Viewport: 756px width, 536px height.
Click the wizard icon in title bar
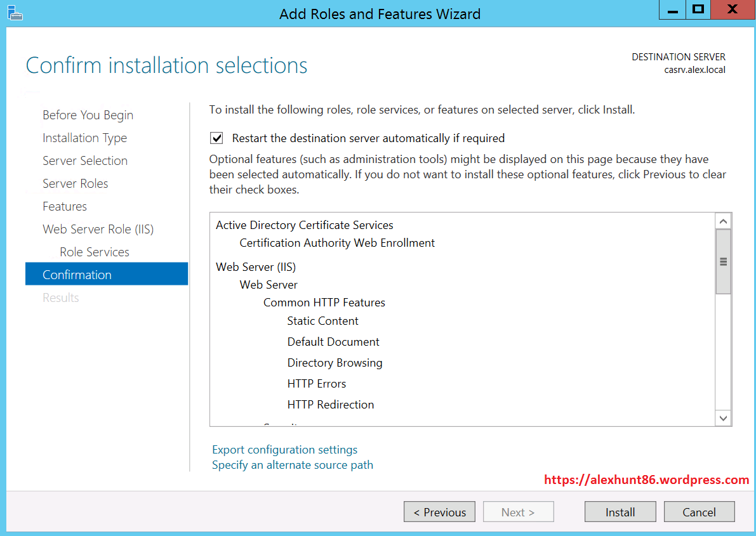coord(15,12)
